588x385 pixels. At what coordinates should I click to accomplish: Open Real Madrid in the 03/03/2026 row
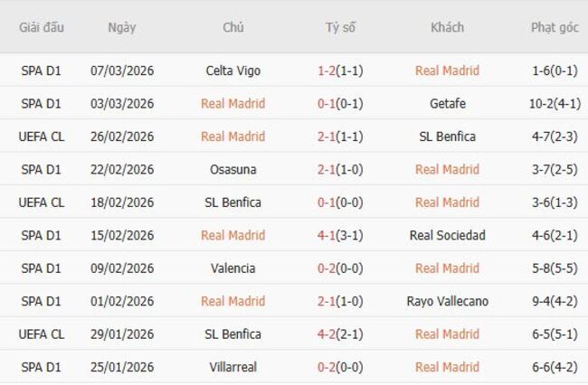click(232, 104)
